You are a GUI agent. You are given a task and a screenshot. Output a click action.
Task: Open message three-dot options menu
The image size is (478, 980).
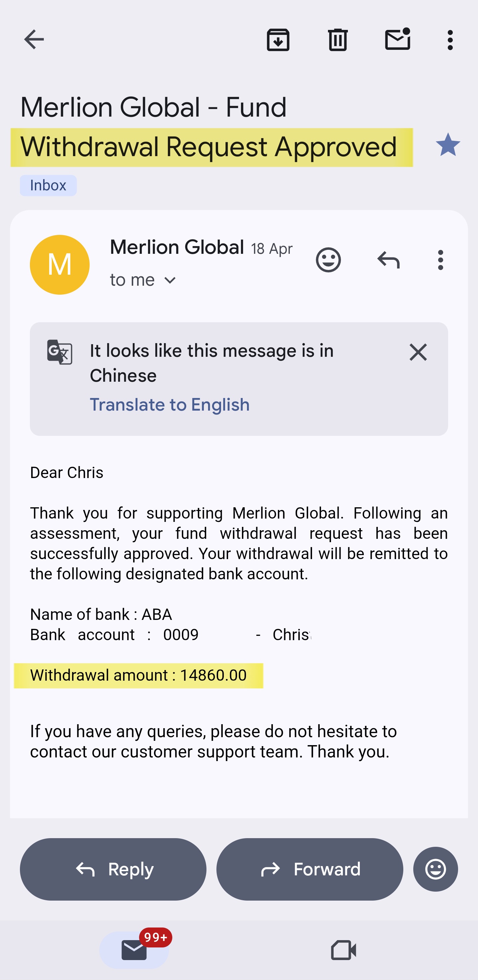tap(440, 260)
